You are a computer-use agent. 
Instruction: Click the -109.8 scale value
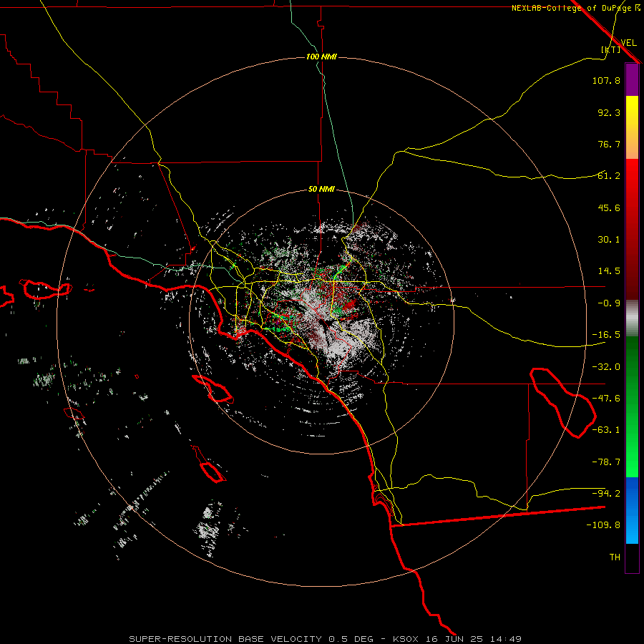point(603,525)
